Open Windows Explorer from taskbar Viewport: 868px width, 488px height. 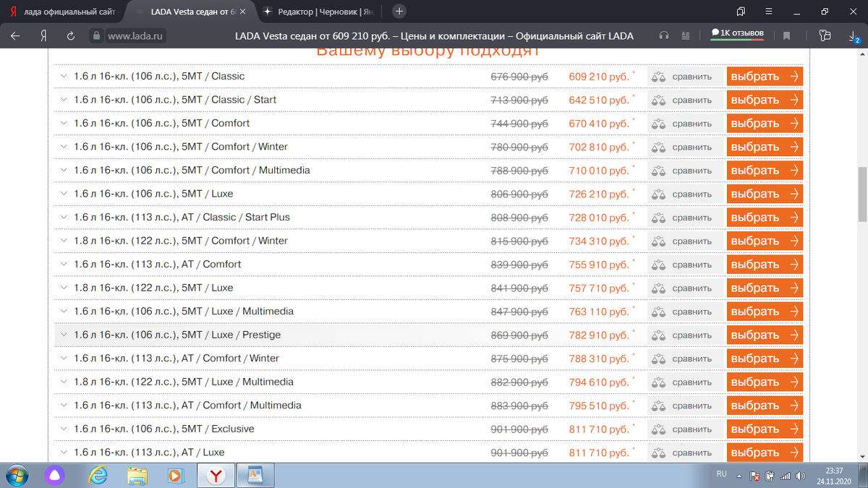pyautogui.click(x=137, y=475)
